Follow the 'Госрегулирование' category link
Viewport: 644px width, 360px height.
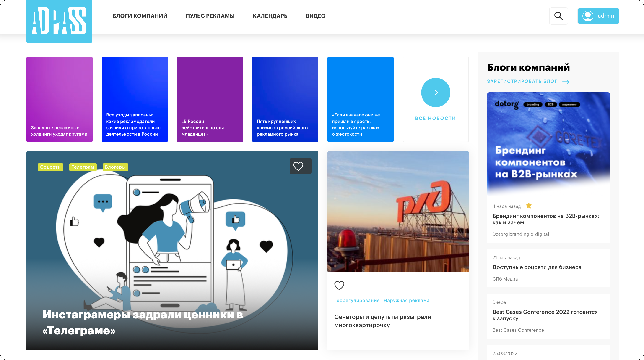click(357, 300)
